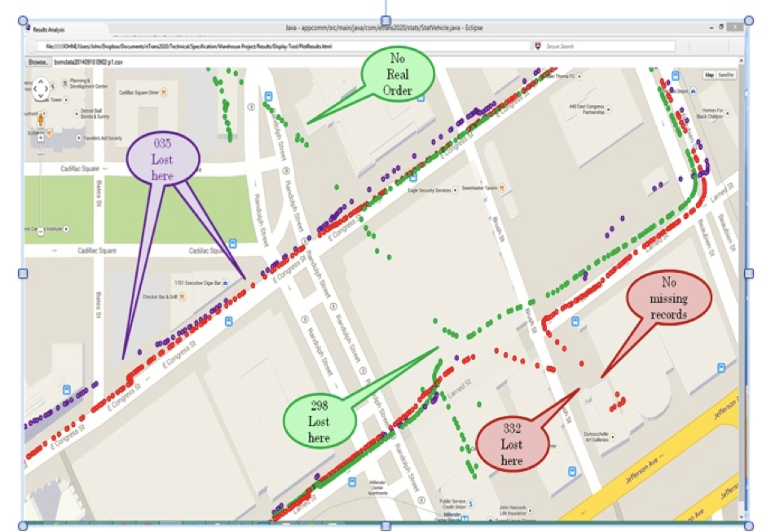Click the bus stop by Millender Center Apartments
Viewport: 762px width, 532px height.
[352, 482]
